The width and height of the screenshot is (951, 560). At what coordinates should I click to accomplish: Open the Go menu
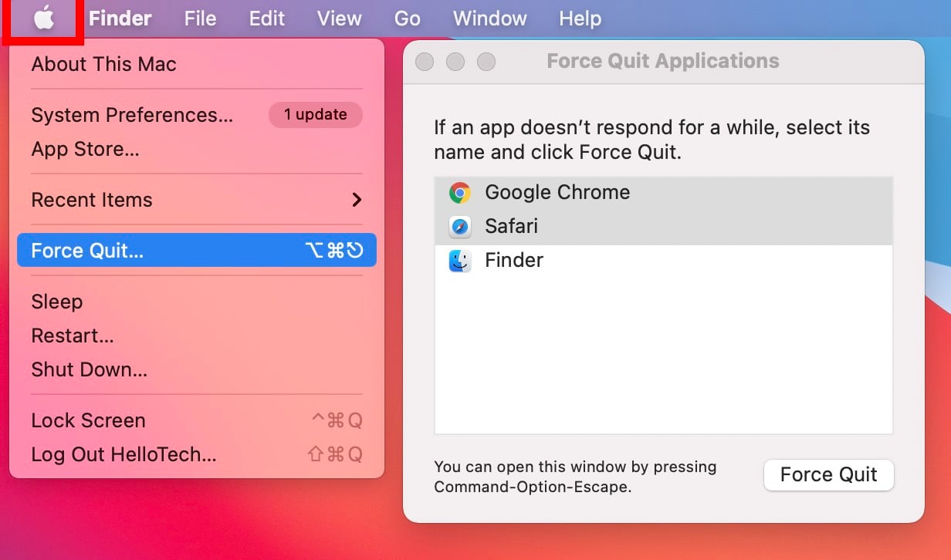pos(407,19)
